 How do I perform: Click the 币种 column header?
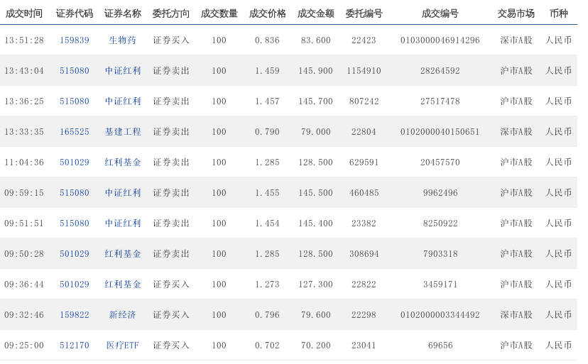coord(559,14)
